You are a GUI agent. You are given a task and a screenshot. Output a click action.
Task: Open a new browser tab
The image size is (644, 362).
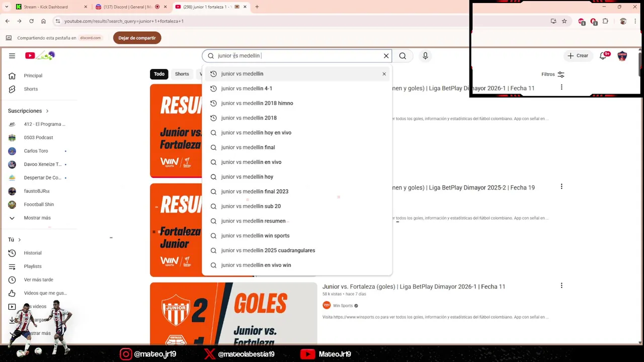tap(257, 7)
